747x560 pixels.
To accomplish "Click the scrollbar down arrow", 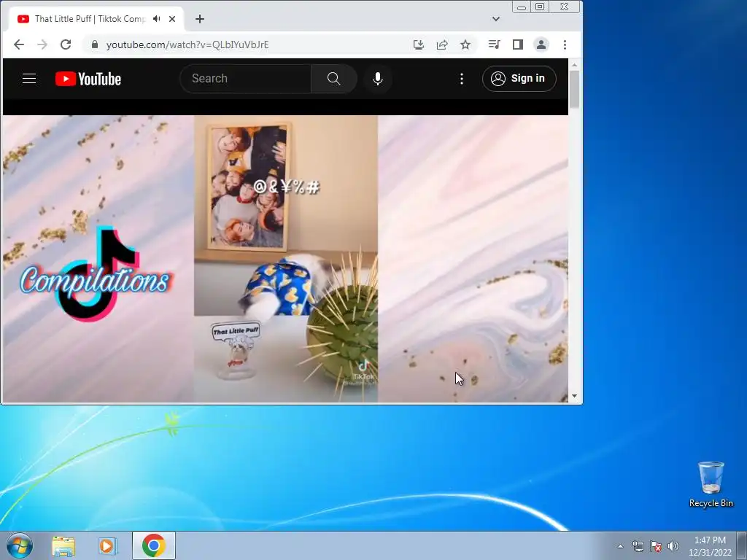I will point(574,396).
